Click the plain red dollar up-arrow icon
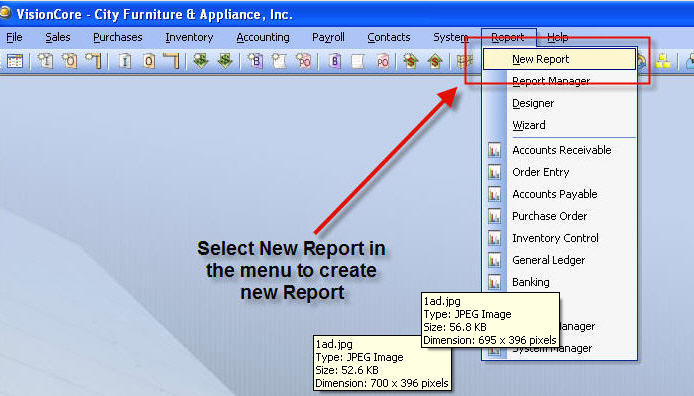The width and height of the screenshot is (694, 396). (435, 61)
